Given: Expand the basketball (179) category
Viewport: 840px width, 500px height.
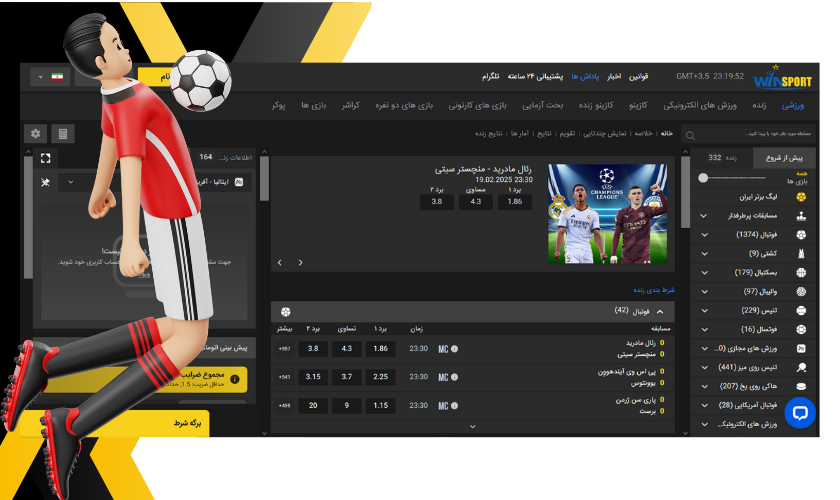Looking at the screenshot, I should pos(704,273).
